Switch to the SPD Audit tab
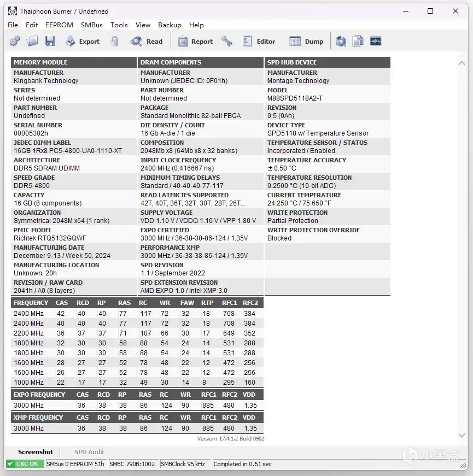 89,452
